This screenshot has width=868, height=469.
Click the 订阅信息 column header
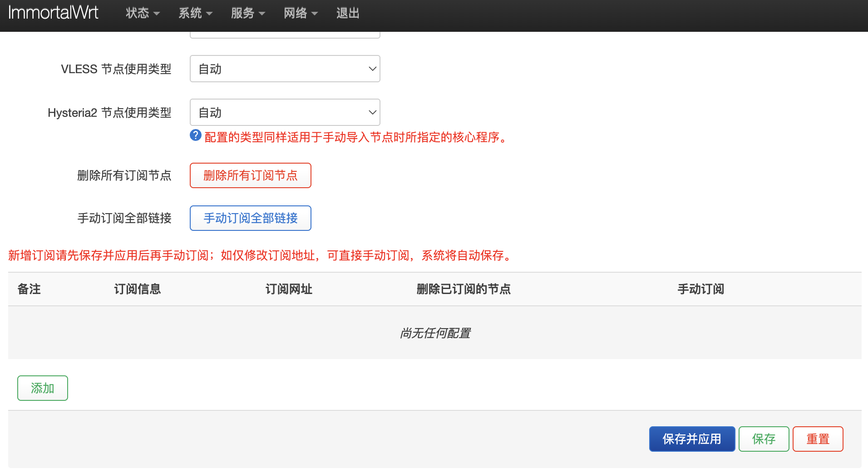pos(138,289)
